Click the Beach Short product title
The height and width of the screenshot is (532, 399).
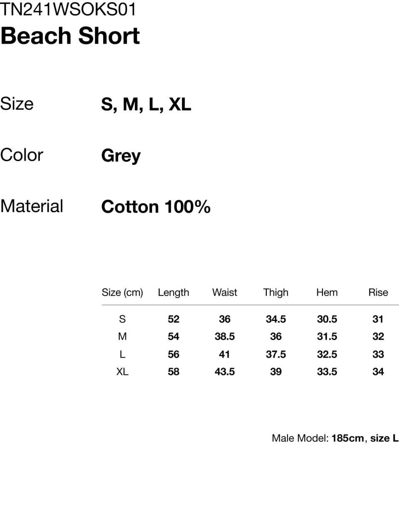pos(70,36)
